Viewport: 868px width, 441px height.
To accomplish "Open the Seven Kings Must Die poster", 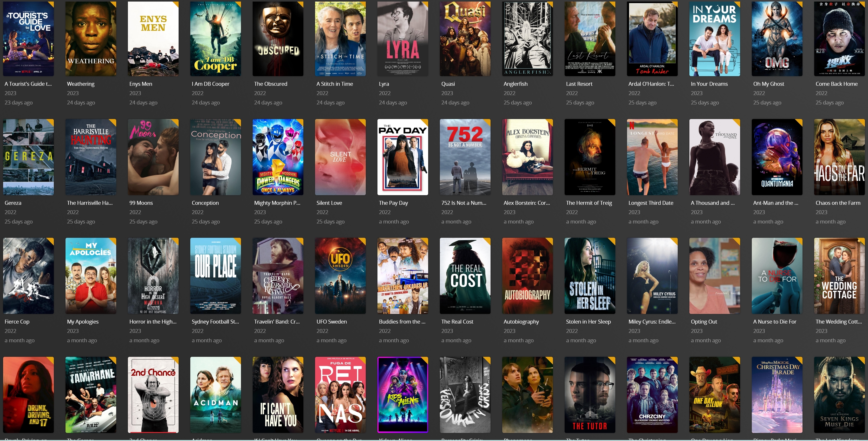I will 839,395.
